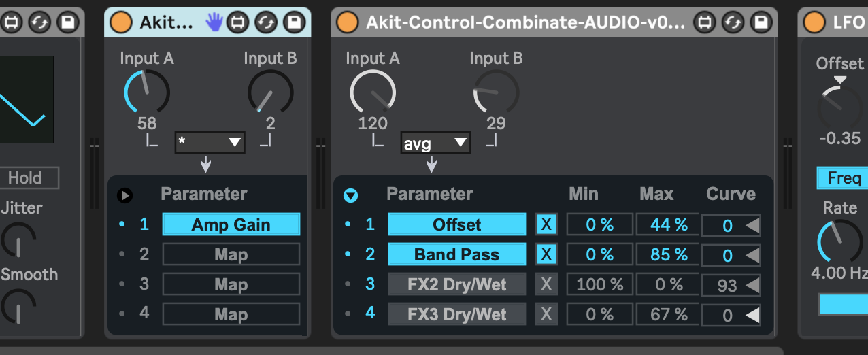This screenshot has width=868, height=355.
Task: Open the avg combine mode dropdown
Action: pos(435,143)
